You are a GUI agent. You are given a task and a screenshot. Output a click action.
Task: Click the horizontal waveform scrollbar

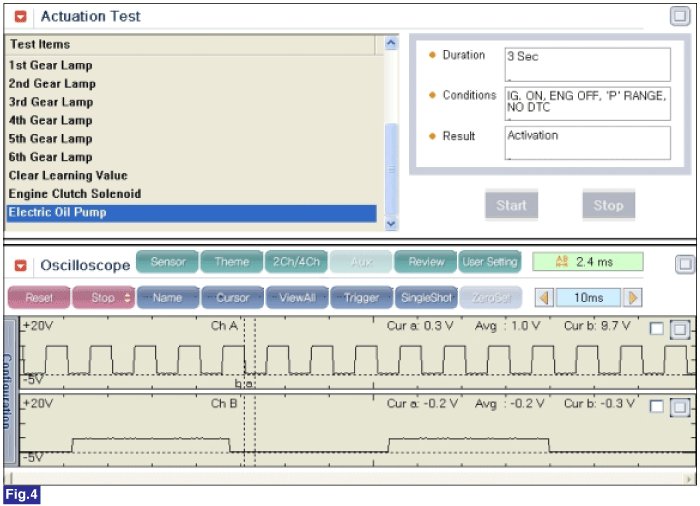click(x=350, y=478)
